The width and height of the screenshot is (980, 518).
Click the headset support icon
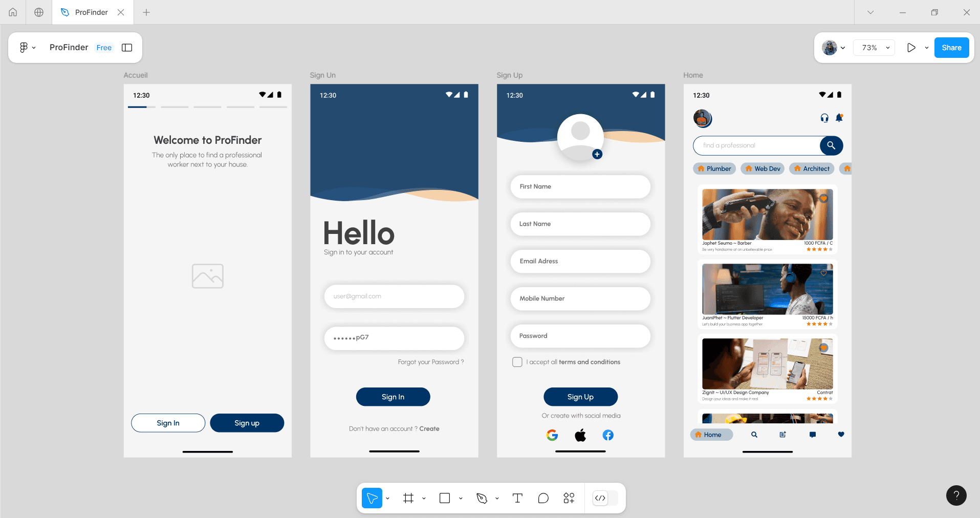[824, 118]
